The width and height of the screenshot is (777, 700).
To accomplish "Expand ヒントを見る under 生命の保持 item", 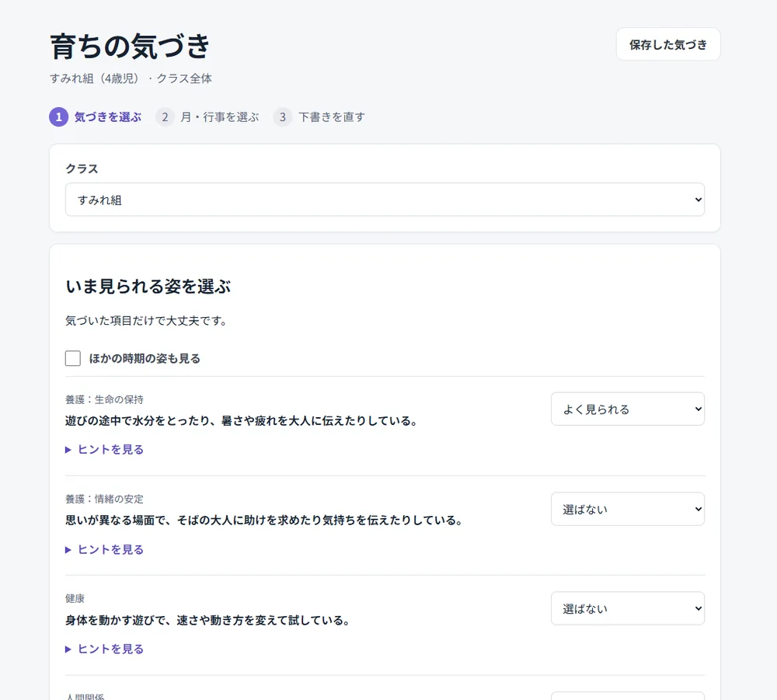I will coord(105,449).
